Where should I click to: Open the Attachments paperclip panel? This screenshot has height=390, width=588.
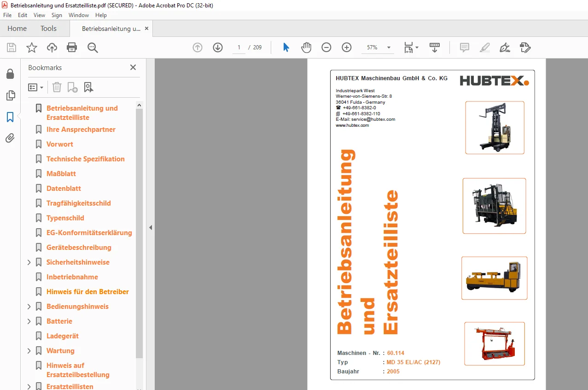coord(10,138)
